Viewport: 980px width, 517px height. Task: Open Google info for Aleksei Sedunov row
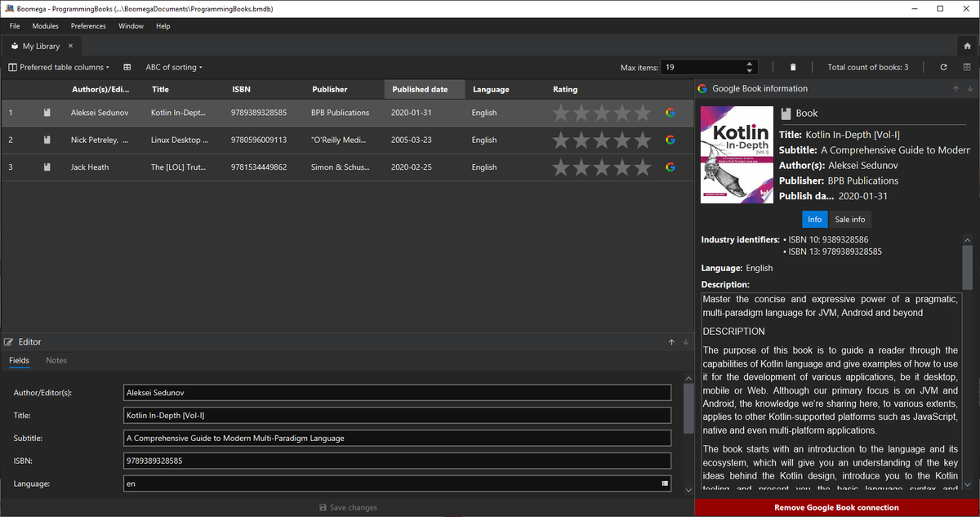tap(670, 113)
